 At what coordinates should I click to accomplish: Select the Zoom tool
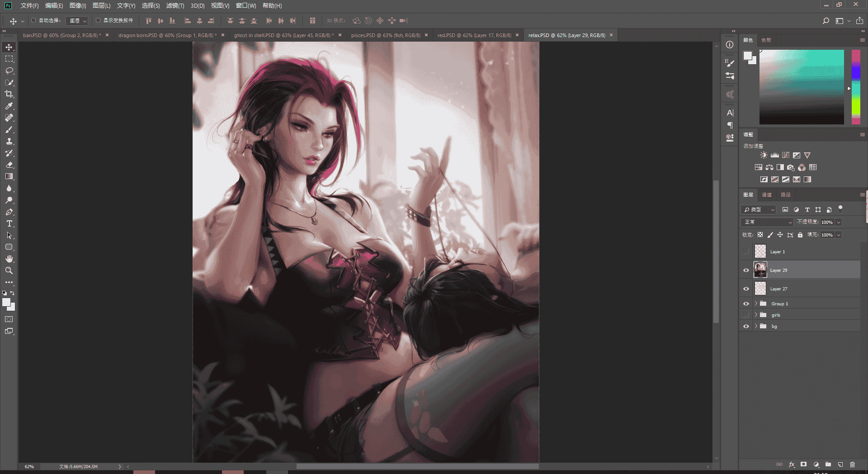click(x=9, y=270)
